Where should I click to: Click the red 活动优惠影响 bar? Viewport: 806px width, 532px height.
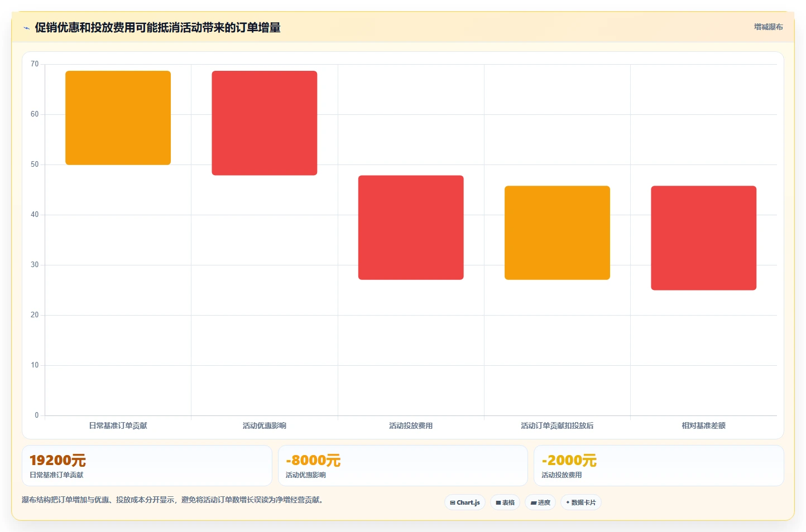tap(265, 123)
